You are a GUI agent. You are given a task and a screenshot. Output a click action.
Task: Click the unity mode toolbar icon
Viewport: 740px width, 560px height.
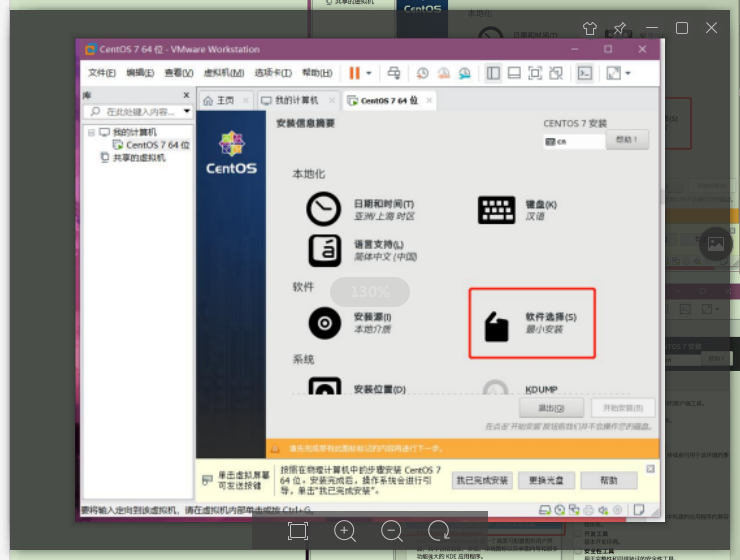coord(556,73)
